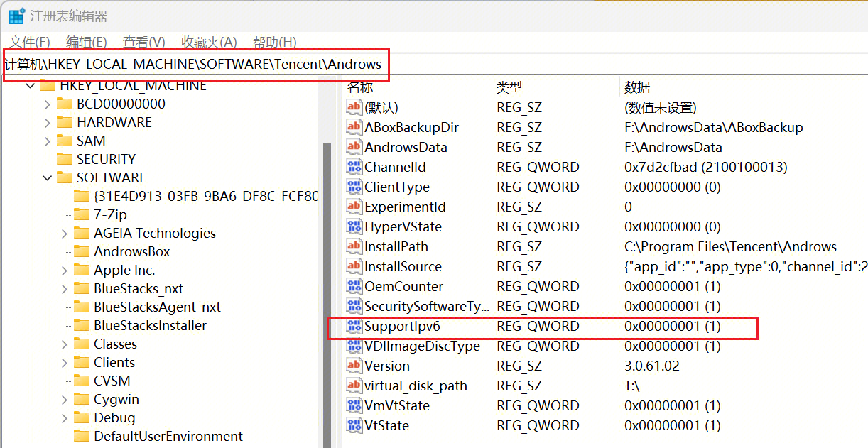The height and width of the screenshot is (448, 868).
Task: Select the VmVtState binary value icon
Action: (x=354, y=405)
